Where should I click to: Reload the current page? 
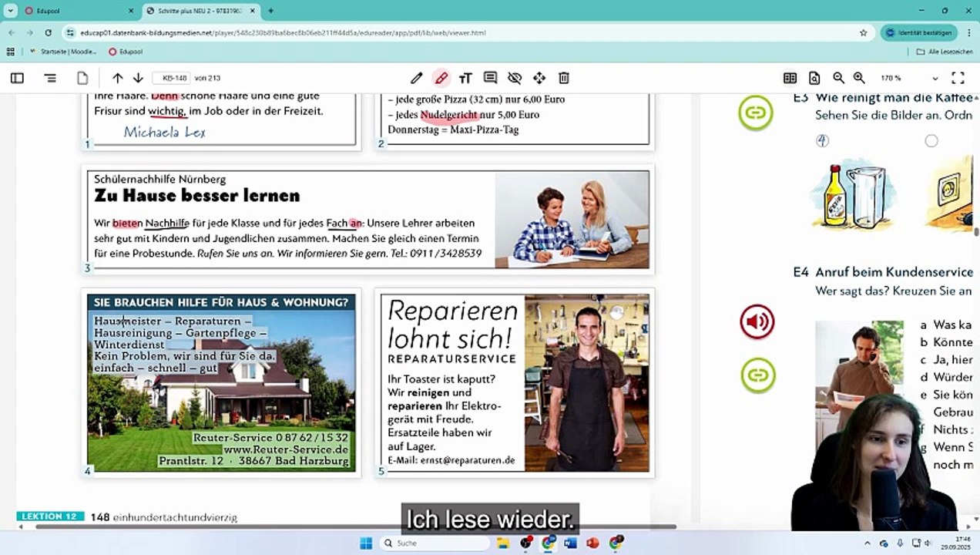pyautogui.click(x=48, y=32)
